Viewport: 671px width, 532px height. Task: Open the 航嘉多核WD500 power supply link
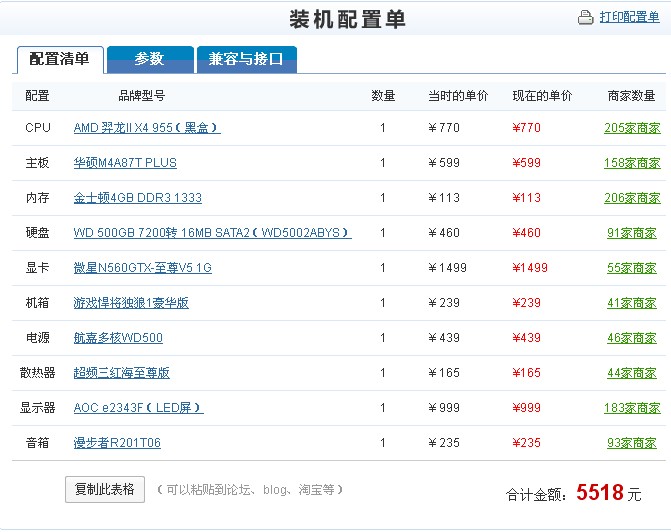click(x=118, y=338)
